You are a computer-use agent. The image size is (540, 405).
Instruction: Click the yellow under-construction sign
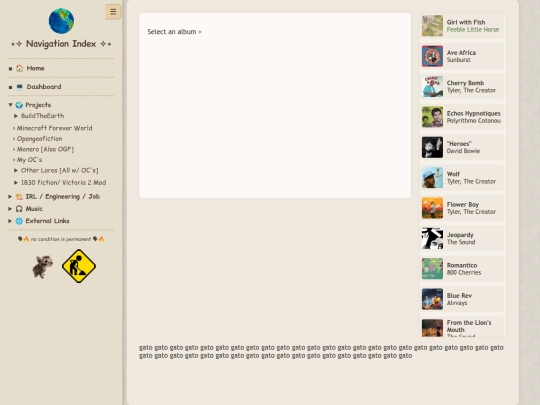tap(79, 266)
